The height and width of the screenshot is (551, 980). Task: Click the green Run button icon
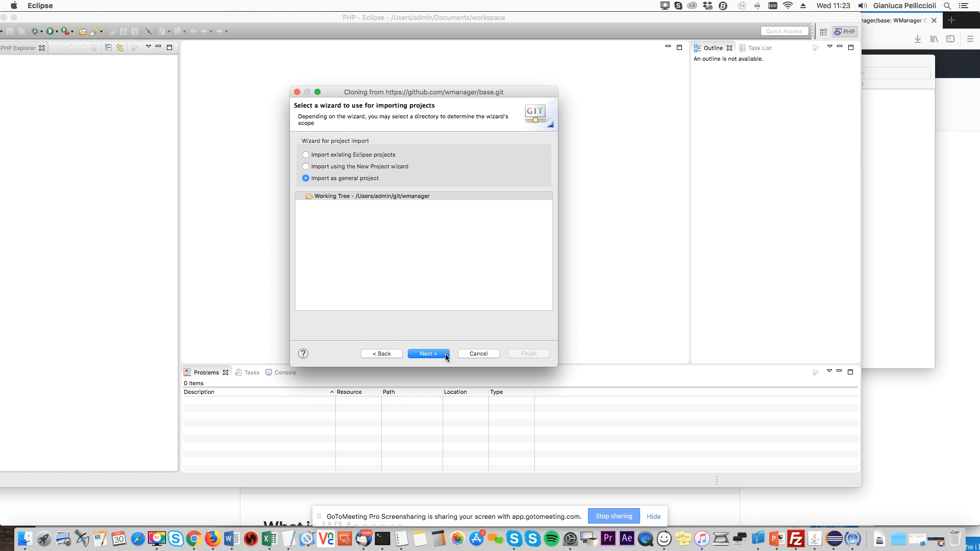coord(50,31)
